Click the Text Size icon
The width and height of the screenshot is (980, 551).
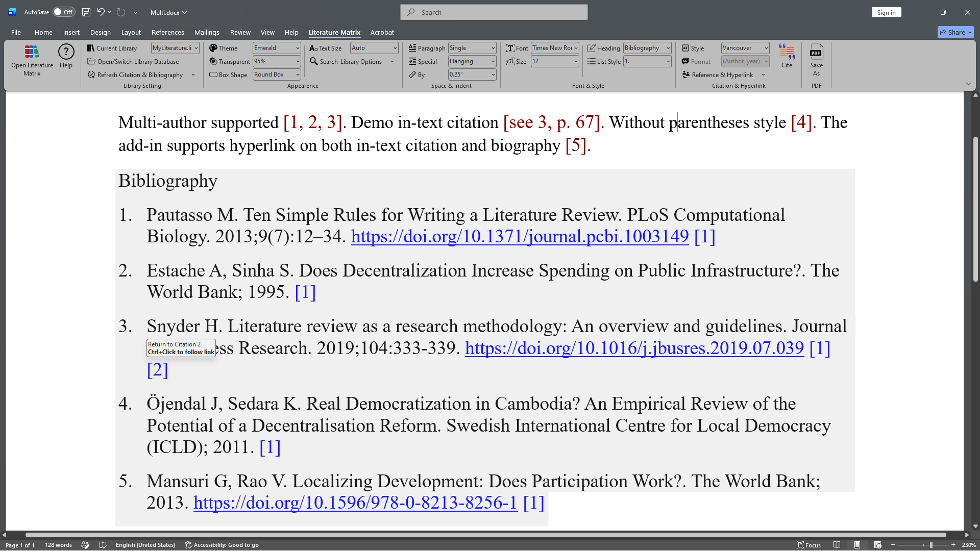click(x=313, y=48)
